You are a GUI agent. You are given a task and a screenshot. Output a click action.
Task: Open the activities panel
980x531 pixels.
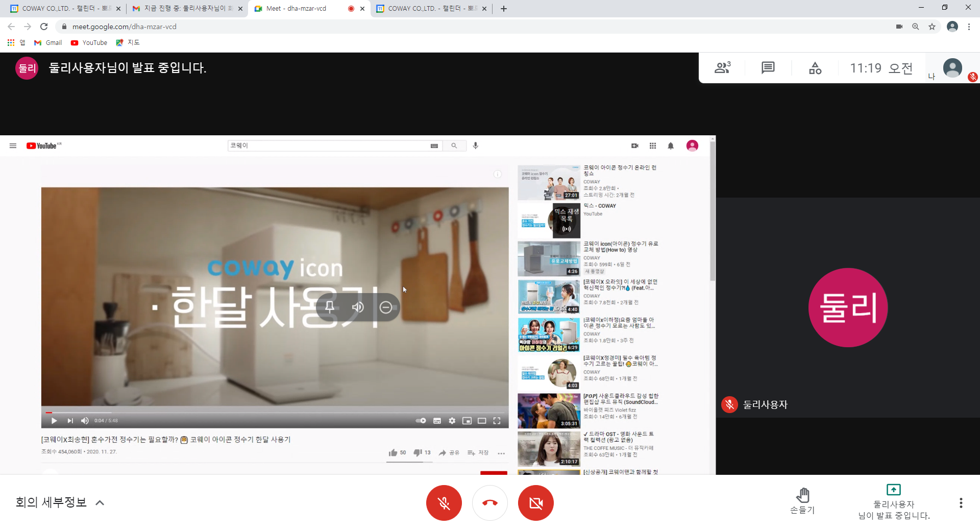coord(815,68)
